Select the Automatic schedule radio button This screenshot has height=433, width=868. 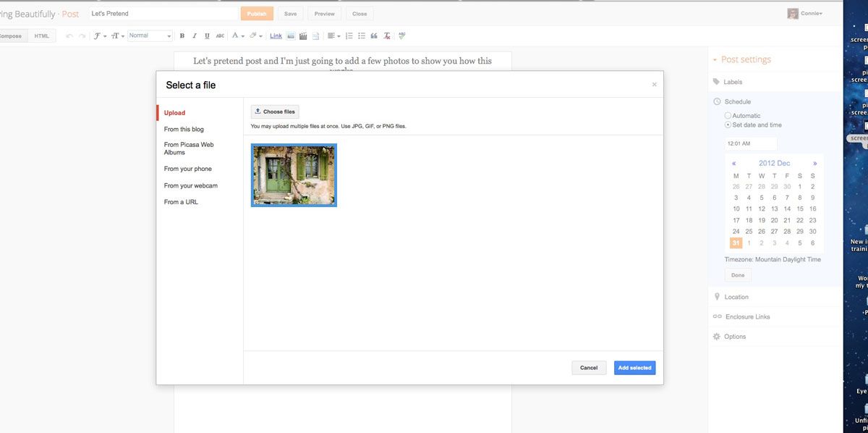pyautogui.click(x=728, y=116)
